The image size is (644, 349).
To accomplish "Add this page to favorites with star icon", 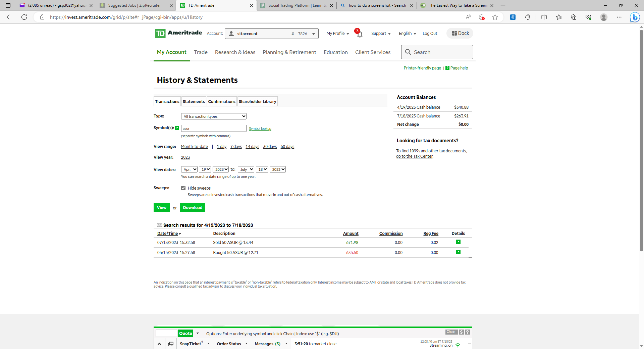I will [495, 17].
